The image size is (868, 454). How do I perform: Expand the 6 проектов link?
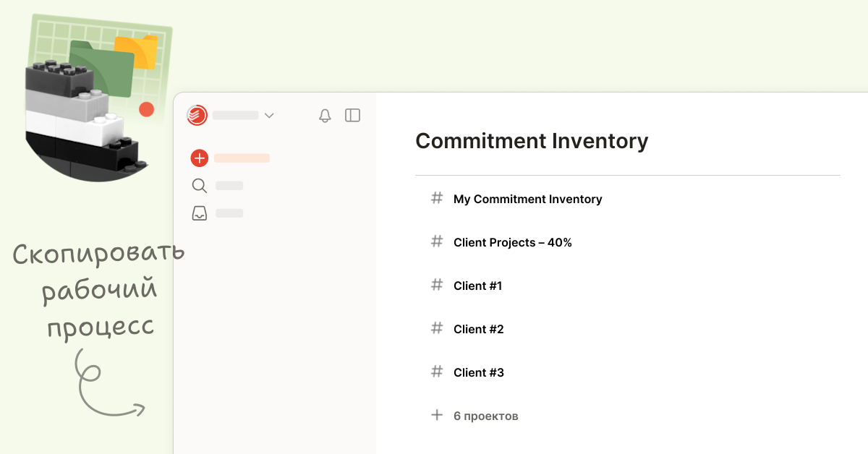(485, 416)
